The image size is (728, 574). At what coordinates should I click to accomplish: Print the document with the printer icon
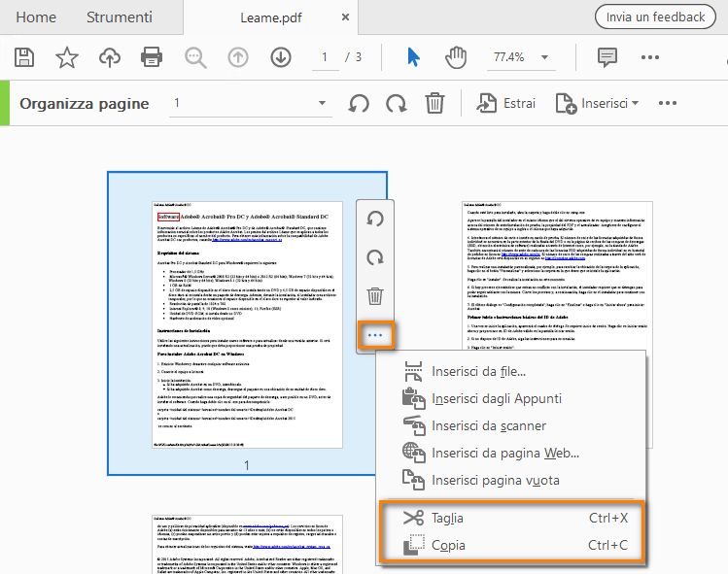pyautogui.click(x=152, y=57)
